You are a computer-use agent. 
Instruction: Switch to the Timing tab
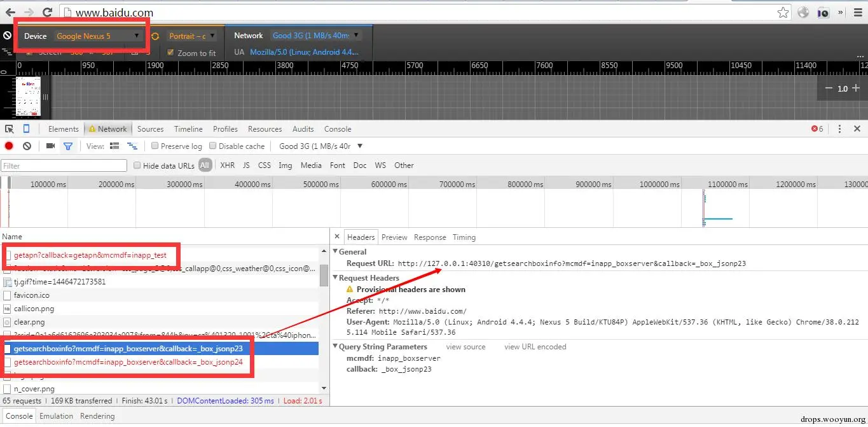pyautogui.click(x=464, y=237)
